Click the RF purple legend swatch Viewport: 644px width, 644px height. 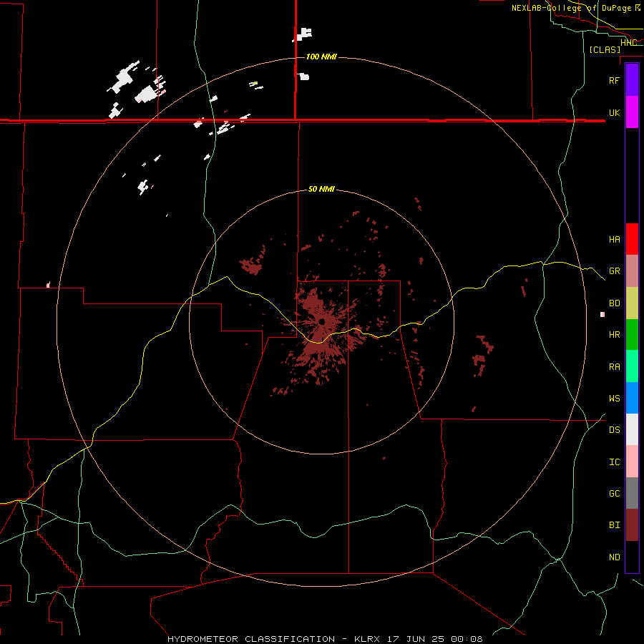[632, 80]
